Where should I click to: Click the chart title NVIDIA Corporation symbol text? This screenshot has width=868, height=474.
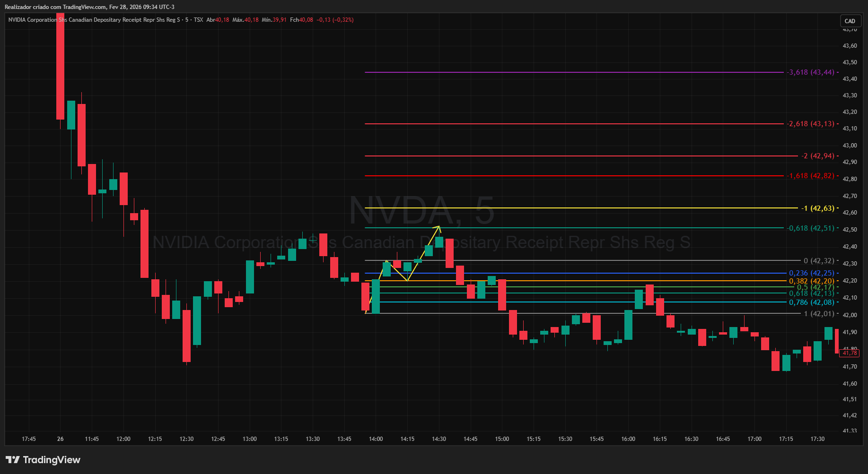coord(94,20)
